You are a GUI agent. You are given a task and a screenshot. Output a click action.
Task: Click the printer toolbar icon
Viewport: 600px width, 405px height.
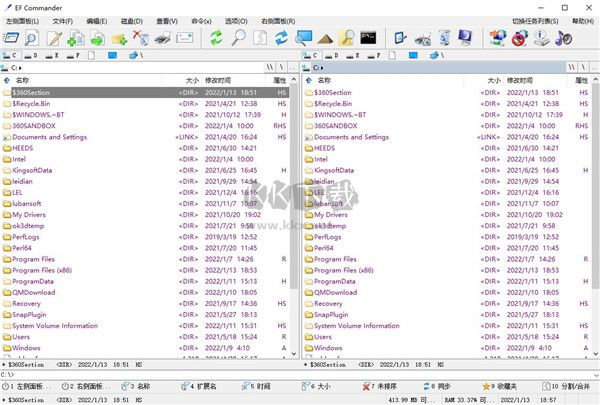tap(163, 38)
